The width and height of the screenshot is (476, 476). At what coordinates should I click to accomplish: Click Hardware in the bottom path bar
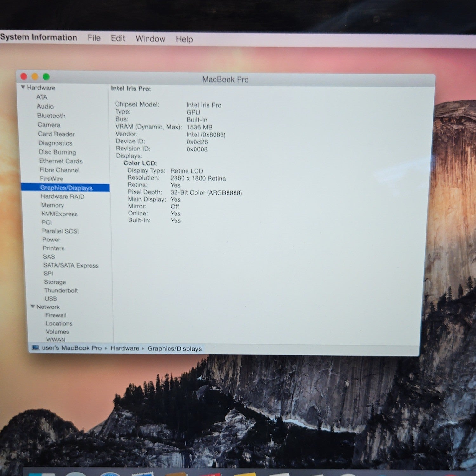pyautogui.click(x=125, y=348)
